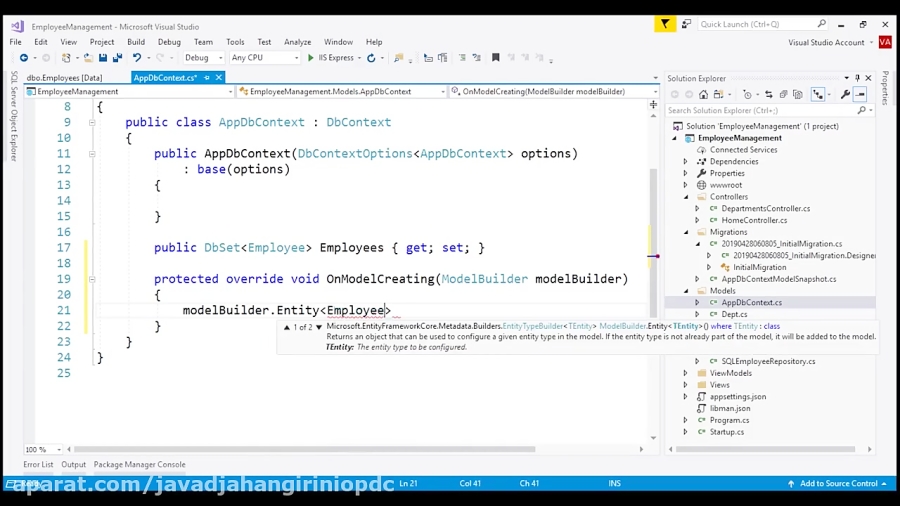Open the Debug solution configuration dropdown
900x506 pixels.
[x=204, y=57]
